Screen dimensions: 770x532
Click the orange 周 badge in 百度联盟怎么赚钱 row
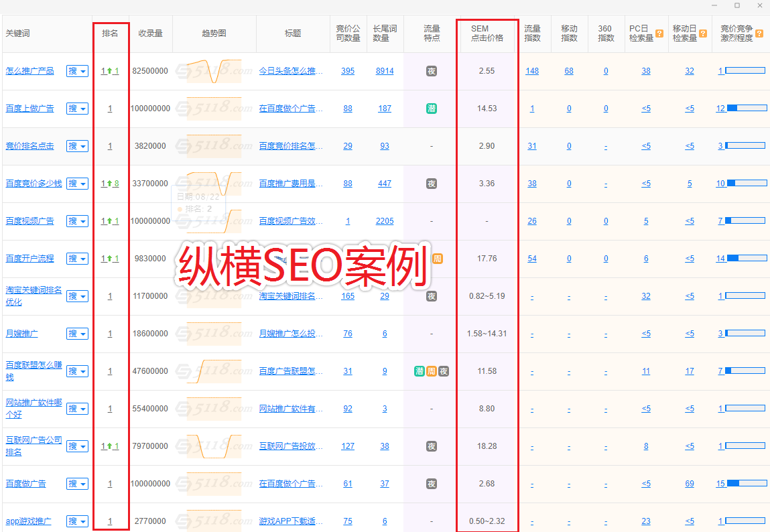point(432,371)
